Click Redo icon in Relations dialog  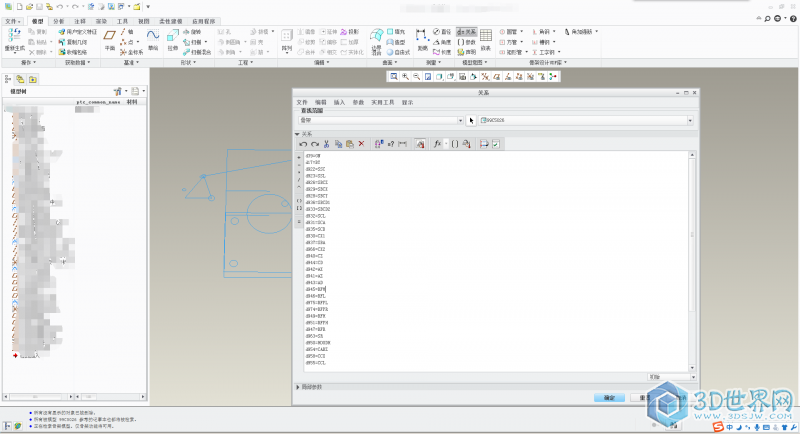pos(315,144)
